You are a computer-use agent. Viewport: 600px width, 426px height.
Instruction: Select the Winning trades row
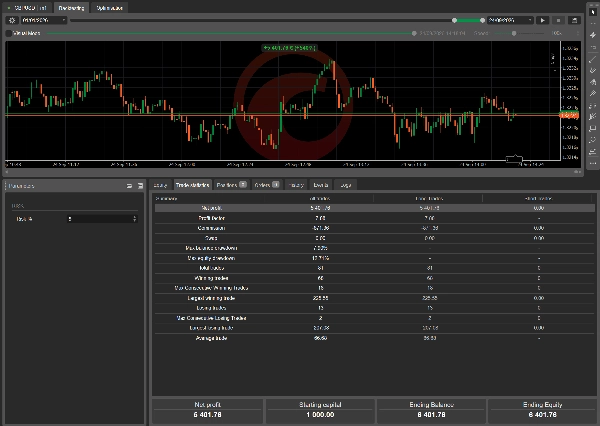(375, 278)
